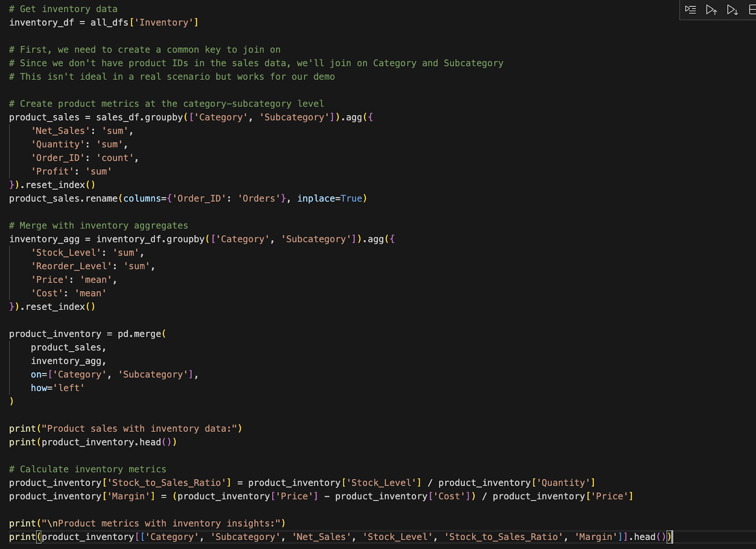756x549 pixels.
Task: Click on how='left' merge parameter
Action: click(x=57, y=388)
